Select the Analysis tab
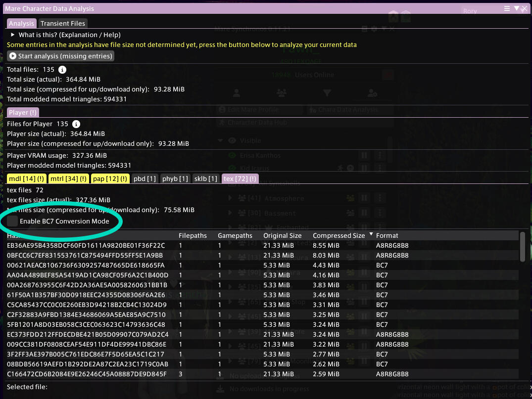532x399 pixels. 22,23
